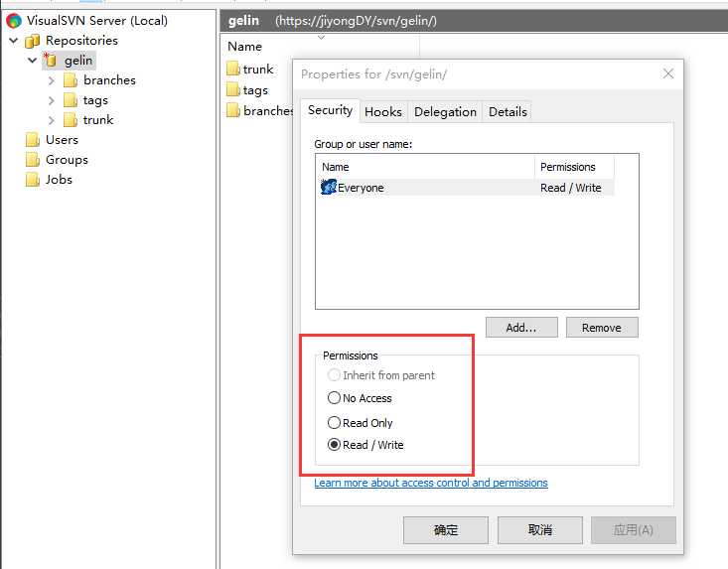
Task: Select the Everyone row in the list
Action: click(x=467, y=188)
